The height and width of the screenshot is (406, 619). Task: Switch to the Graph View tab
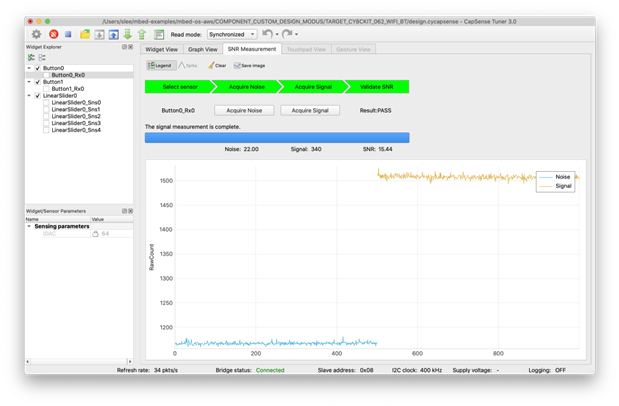click(203, 49)
